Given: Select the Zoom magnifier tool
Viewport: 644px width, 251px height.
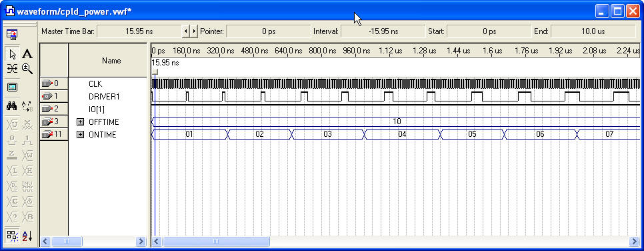Looking at the screenshot, I should pos(27,69).
